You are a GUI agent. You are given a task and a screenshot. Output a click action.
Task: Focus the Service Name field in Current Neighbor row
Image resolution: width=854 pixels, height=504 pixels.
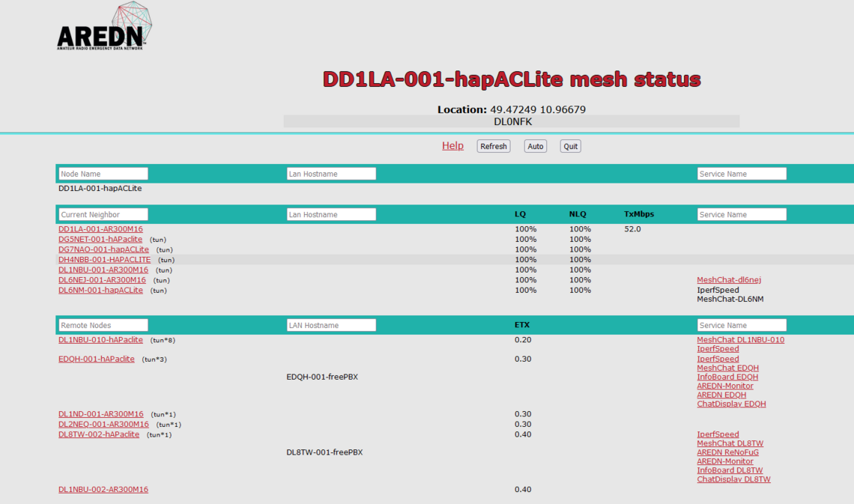tap(742, 214)
